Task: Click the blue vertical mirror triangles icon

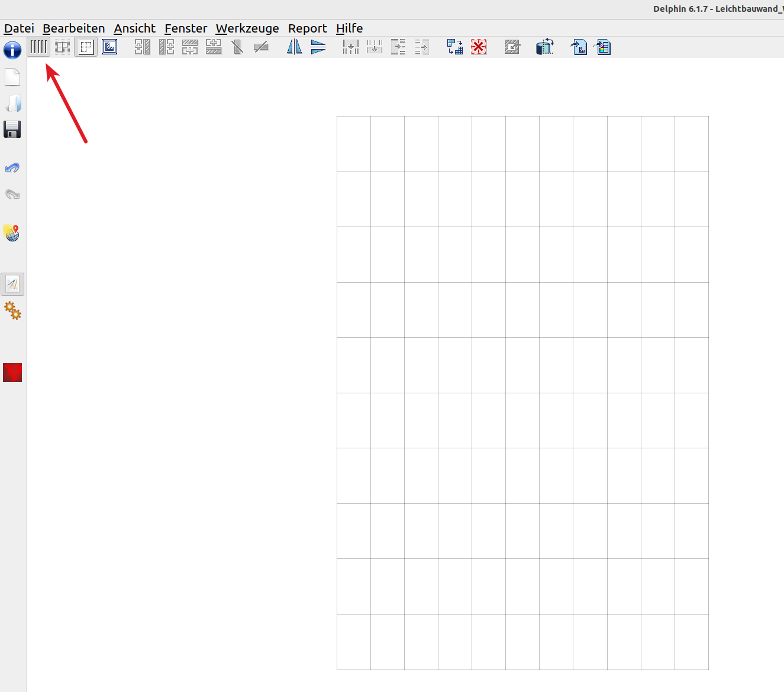Action: point(318,47)
